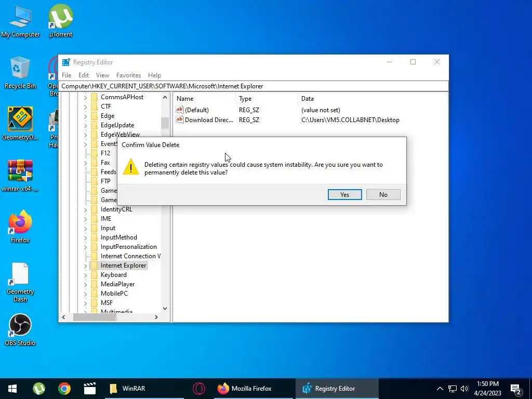
Task: Expand the Keyboard key
Action: point(85,275)
